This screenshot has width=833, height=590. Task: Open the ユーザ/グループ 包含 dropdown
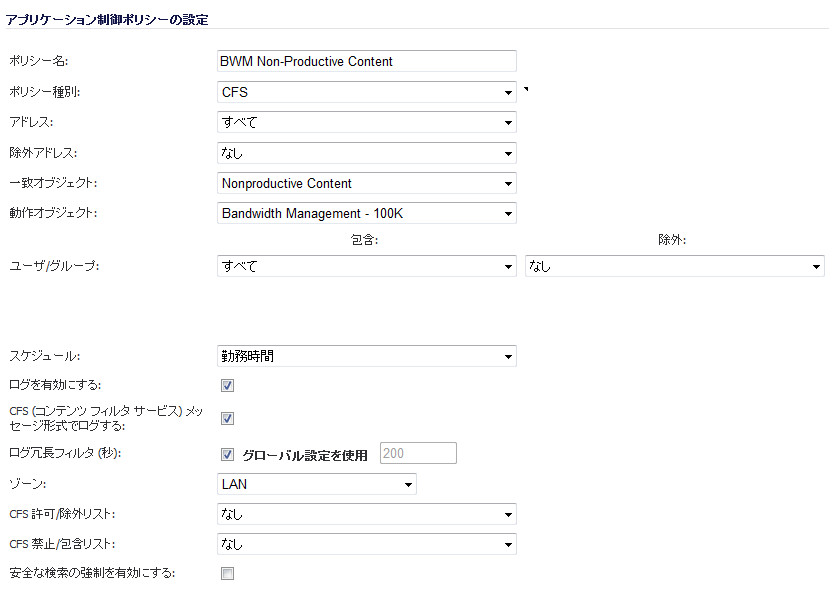coord(367,266)
